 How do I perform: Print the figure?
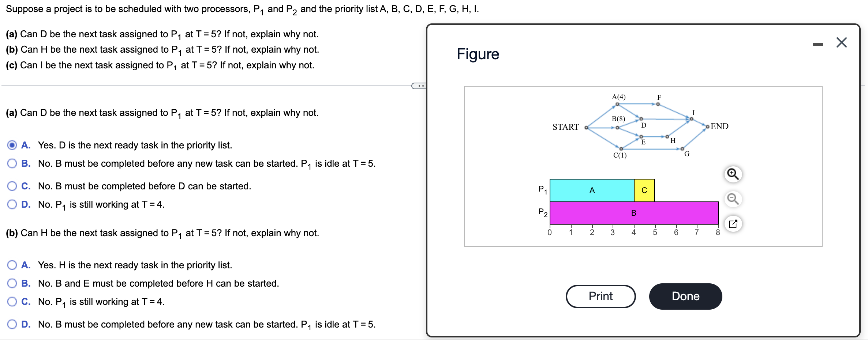601,296
